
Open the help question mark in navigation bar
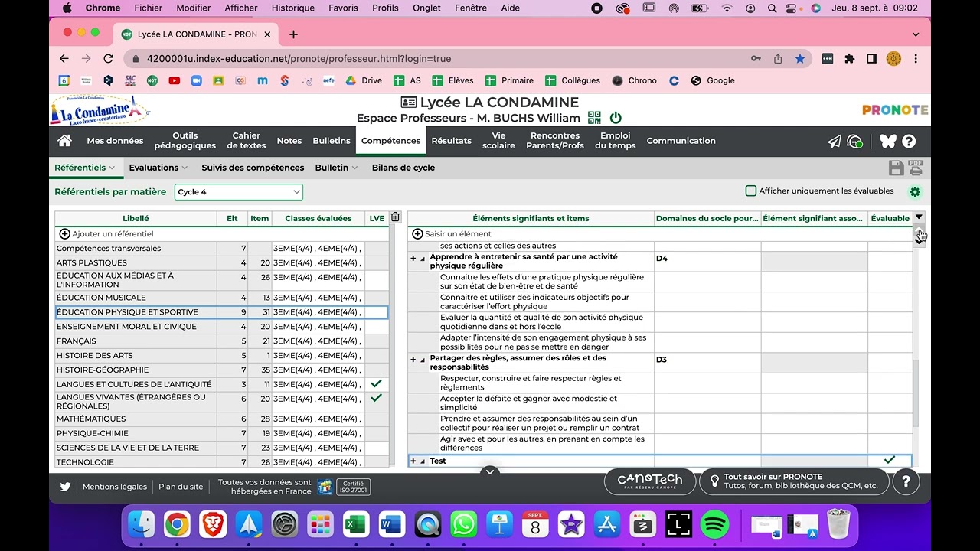tap(909, 141)
